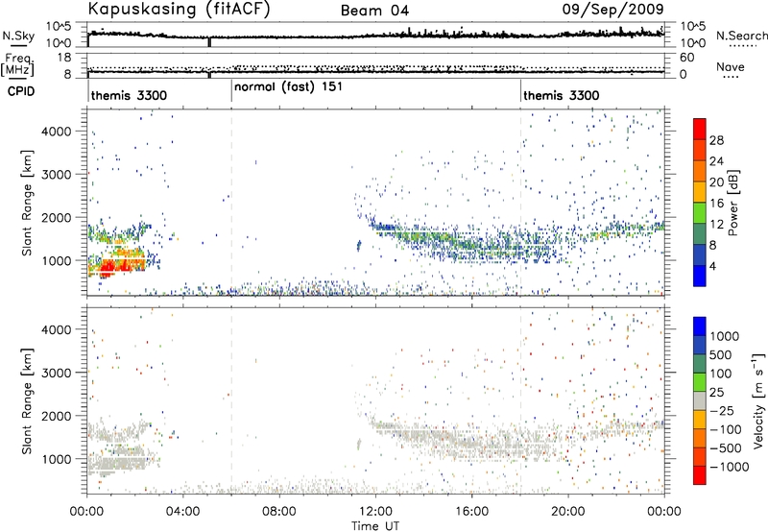Image resolution: width=768 pixels, height=532 pixels.
Task: Click the Slant Range [km] label of power panel
Action: [27, 203]
